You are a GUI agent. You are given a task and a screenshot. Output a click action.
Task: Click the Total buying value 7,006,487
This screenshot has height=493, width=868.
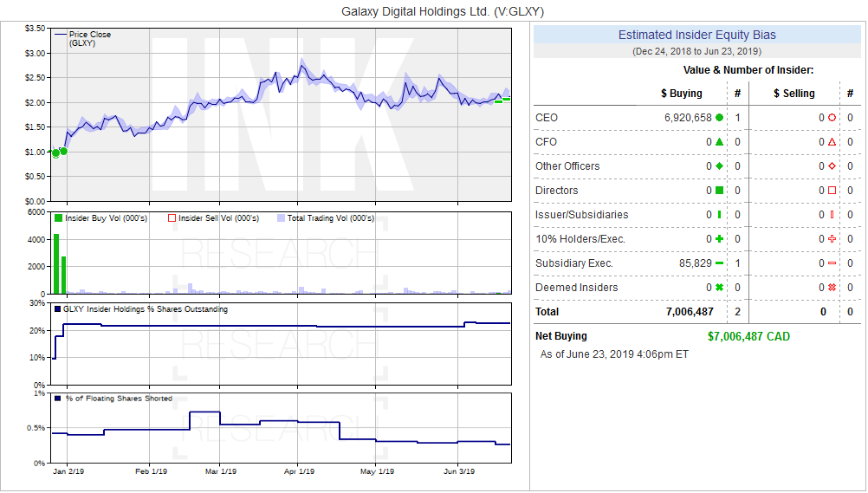[690, 311]
